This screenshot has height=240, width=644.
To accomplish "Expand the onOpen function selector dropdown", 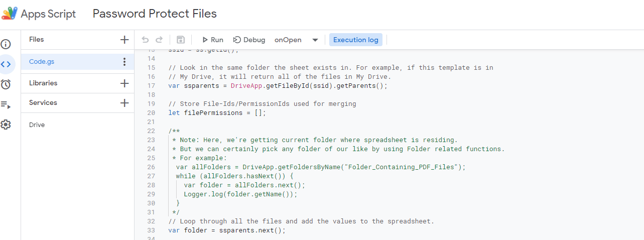I will click(315, 40).
